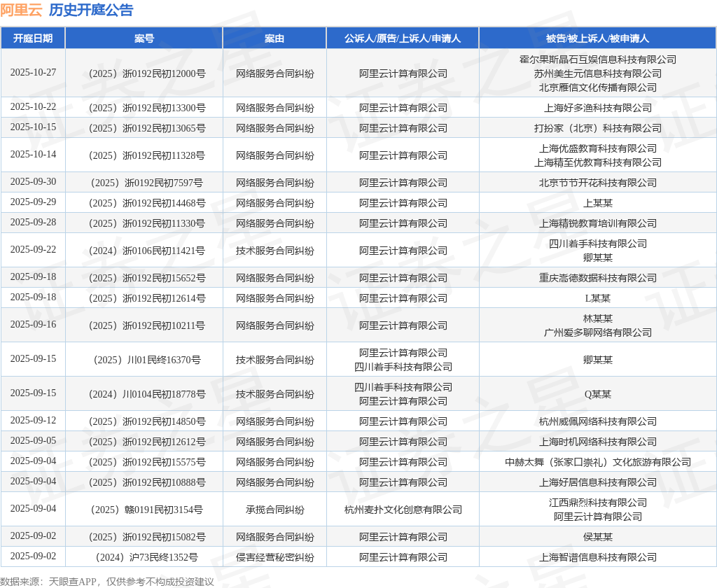717x588 pixels.
Task: Click defendant 上海精至优教育科技有限公司
Action: coord(598,162)
